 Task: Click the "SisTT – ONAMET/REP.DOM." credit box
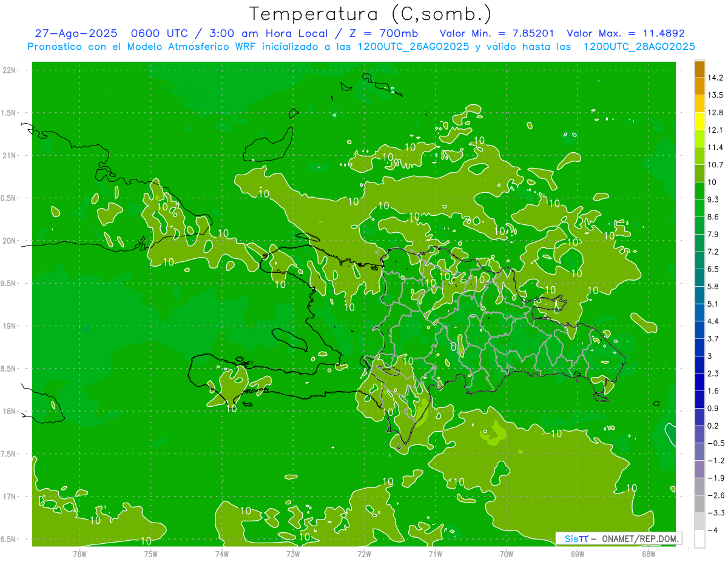tap(619, 538)
